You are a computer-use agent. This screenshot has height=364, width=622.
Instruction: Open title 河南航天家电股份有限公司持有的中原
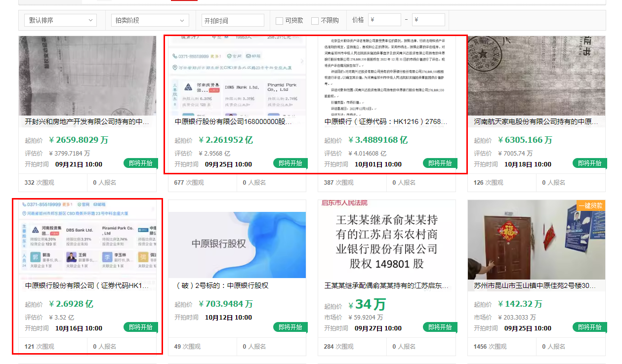pyautogui.click(x=536, y=121)
